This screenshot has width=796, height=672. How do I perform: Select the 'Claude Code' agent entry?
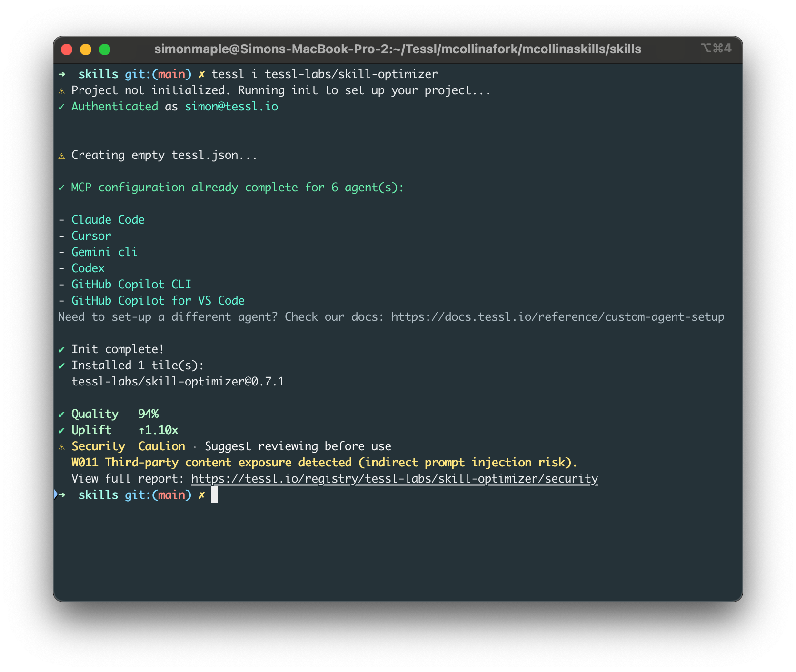108,220
